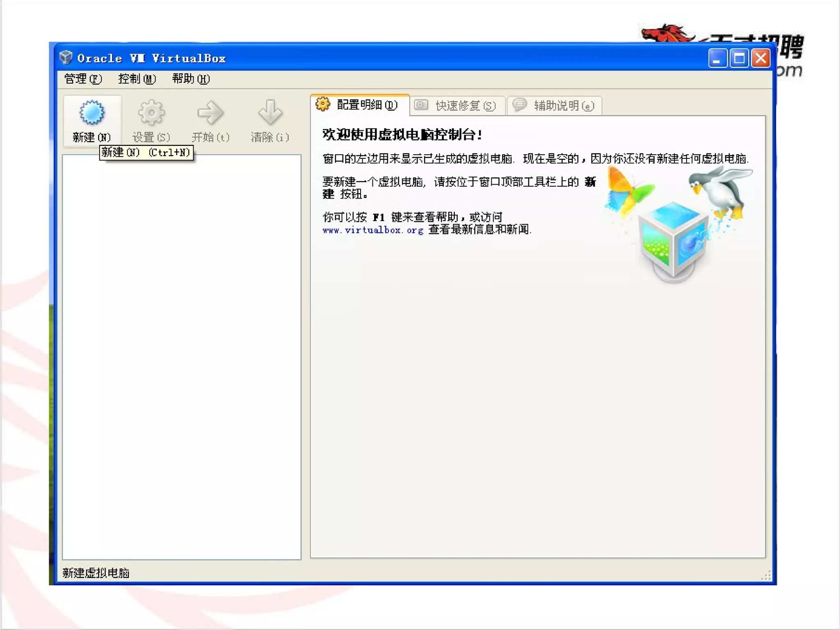840x630 pixels.
Task: Click the Discard (清除) down-arrow icon
Action: coord(270,112)
